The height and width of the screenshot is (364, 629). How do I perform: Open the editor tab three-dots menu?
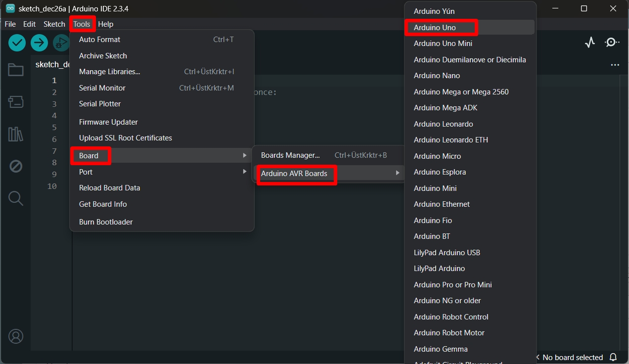tap(615, 65)
